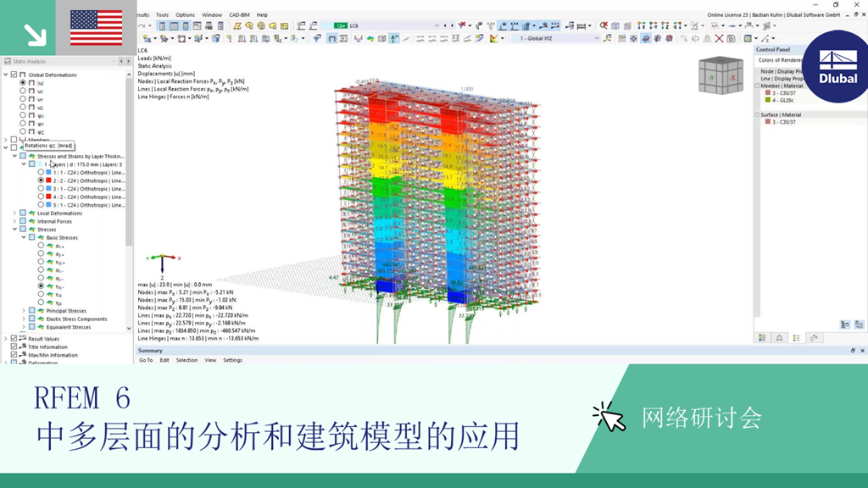Screen dimensions: 868x488
Task: Click the results color scale icon
Action: [x=494, y=38]
